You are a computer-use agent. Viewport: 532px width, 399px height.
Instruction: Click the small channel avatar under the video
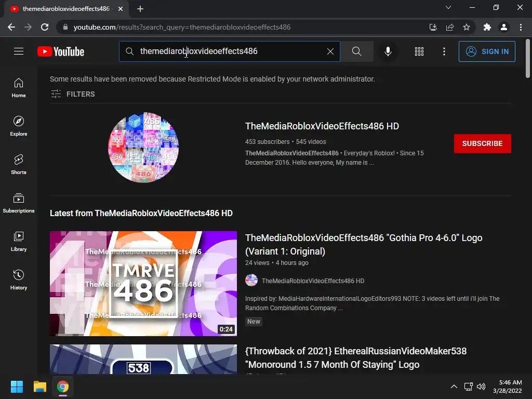point(251,281)
